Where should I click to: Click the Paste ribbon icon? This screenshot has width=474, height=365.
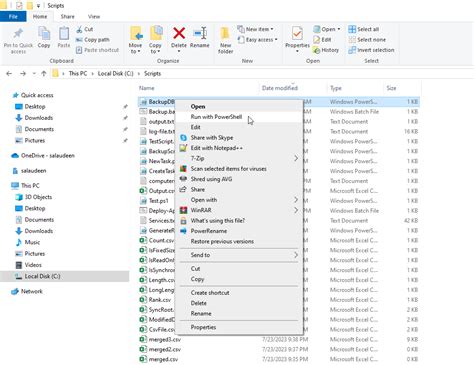(x=64, y=34)
